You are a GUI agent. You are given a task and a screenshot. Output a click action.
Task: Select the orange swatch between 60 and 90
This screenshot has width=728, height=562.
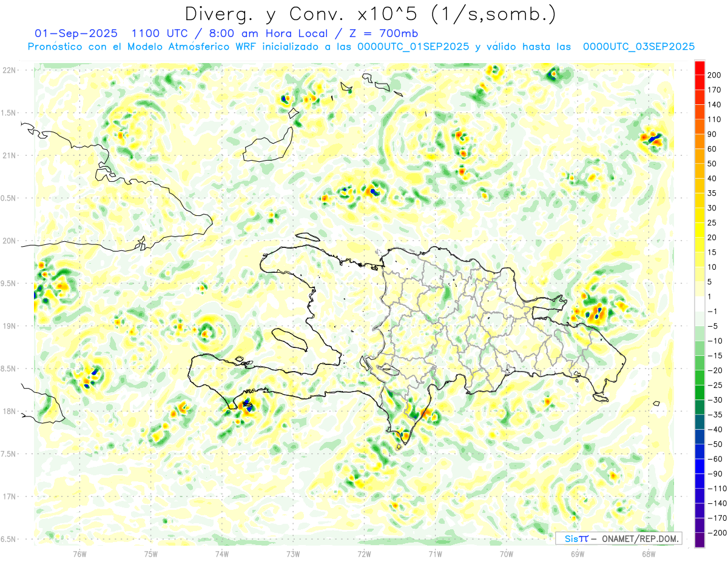pos(699,142)
